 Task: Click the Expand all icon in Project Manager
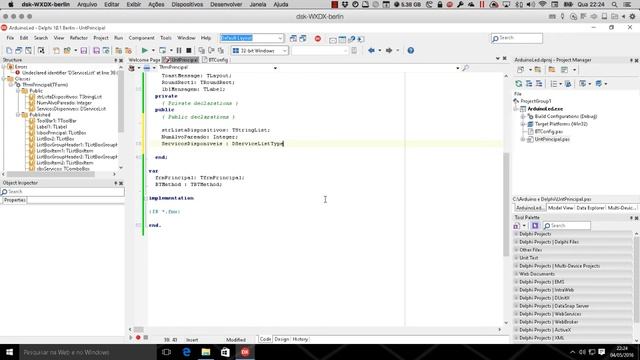[x=529, y=84]
